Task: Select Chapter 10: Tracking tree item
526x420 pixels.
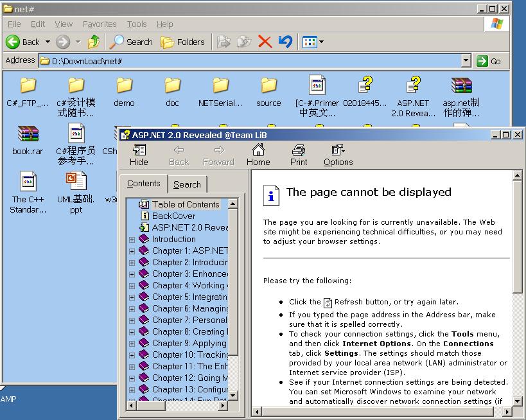Action: tap(190, 354)
